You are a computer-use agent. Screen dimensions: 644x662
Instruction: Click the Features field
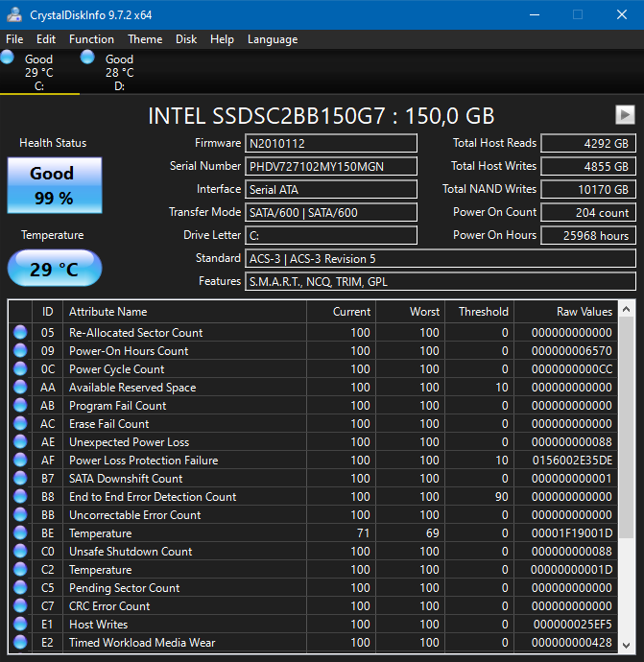(441, 281)
